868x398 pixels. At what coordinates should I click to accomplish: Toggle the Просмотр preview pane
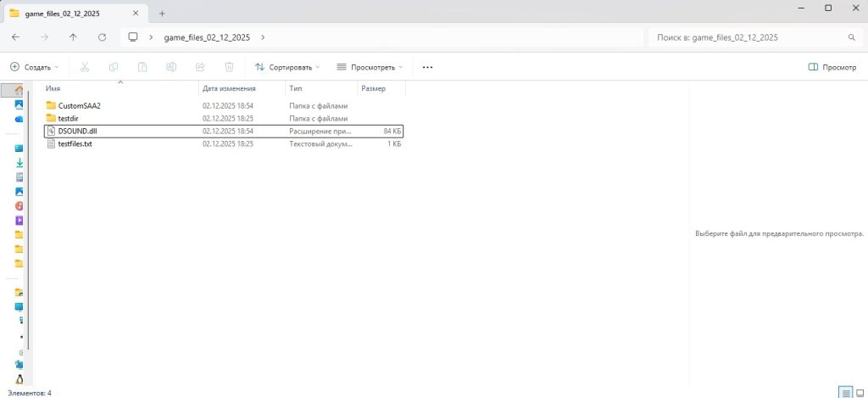pos(832,67)
